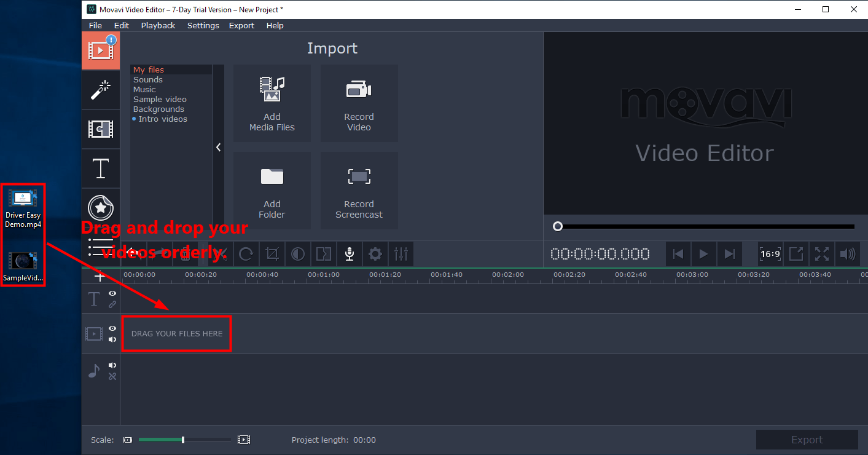The width and height of the screenshot is (868, 455).
Task: Mute the audio track
Action: 112,365
